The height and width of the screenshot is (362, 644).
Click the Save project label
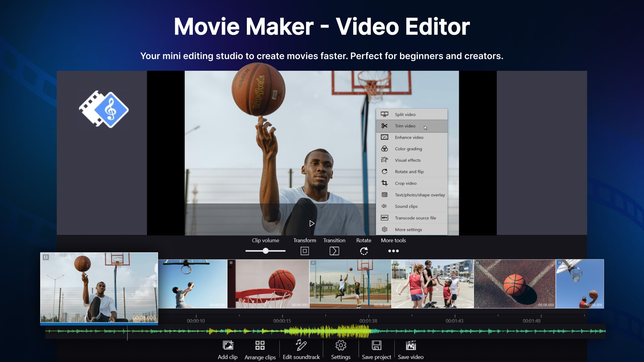(376, 357)
